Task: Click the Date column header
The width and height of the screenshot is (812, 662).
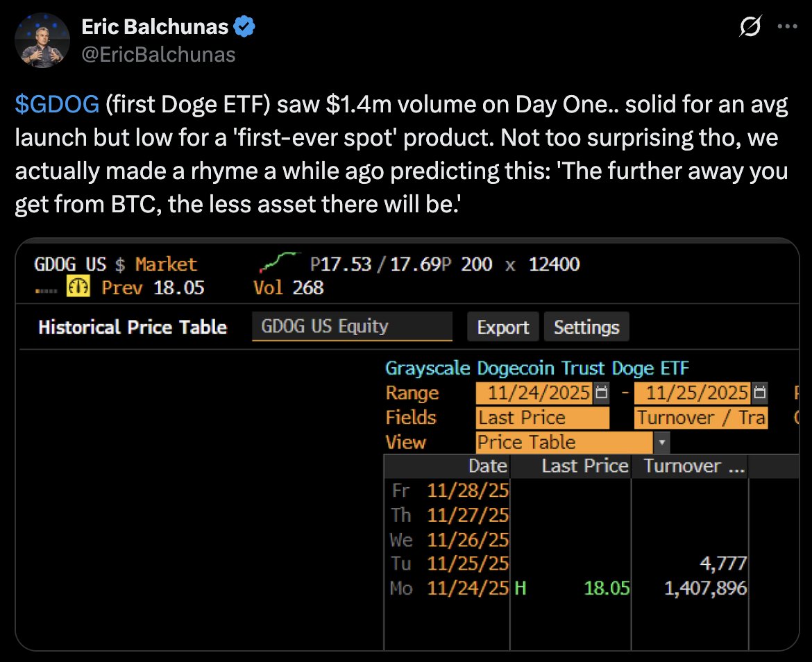Action: pyautogui.click(x=488, y=466)
